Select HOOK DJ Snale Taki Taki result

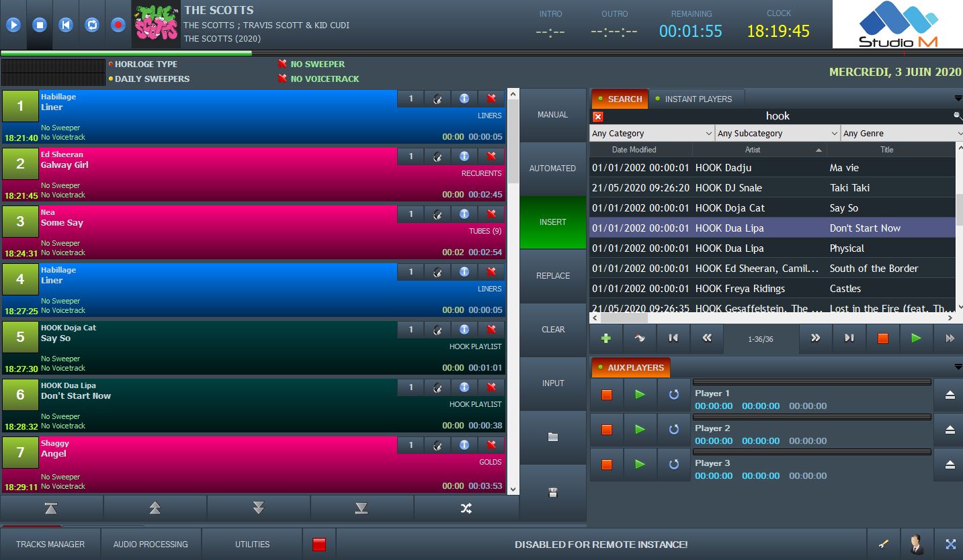[x=772, y=188]
